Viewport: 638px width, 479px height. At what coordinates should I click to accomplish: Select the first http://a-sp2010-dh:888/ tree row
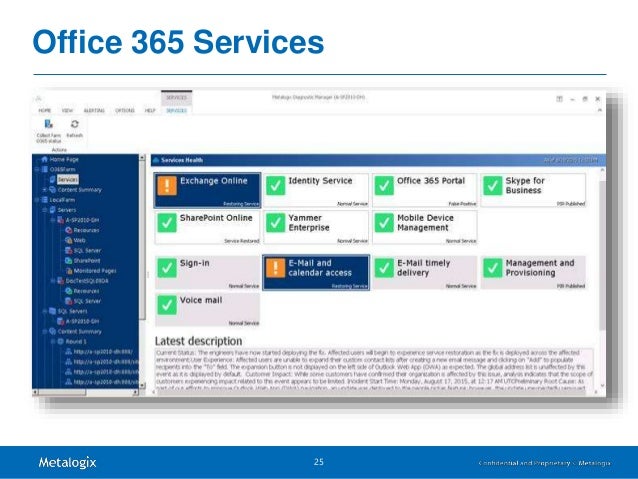pos(103,352)
